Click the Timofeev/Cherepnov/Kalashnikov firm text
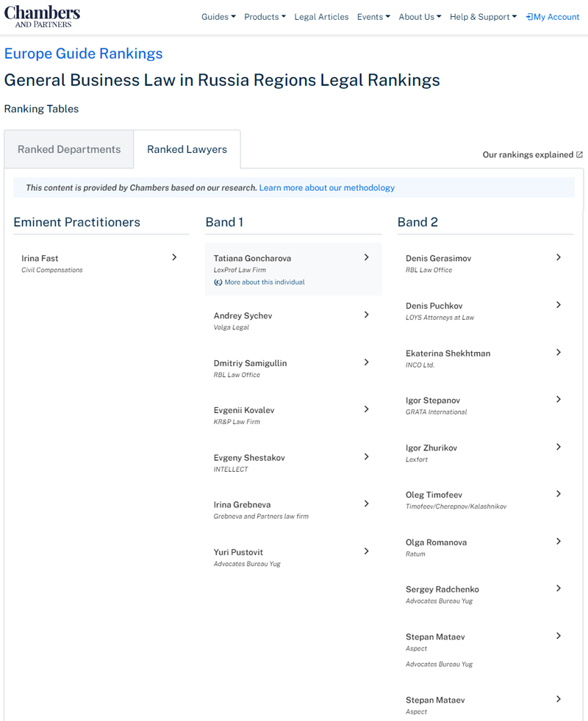Screen dimensions: 588x721 coord(456,506)
